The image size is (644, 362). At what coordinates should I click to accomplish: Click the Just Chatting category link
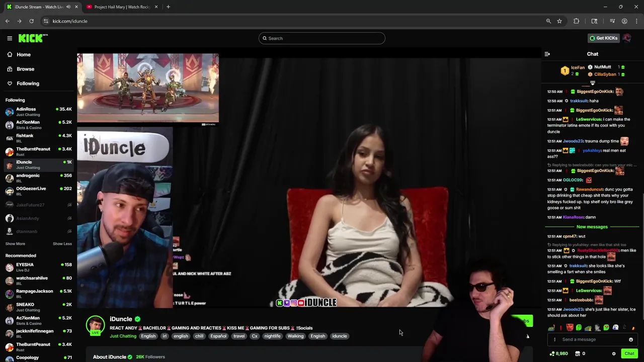tap(123, 336)
